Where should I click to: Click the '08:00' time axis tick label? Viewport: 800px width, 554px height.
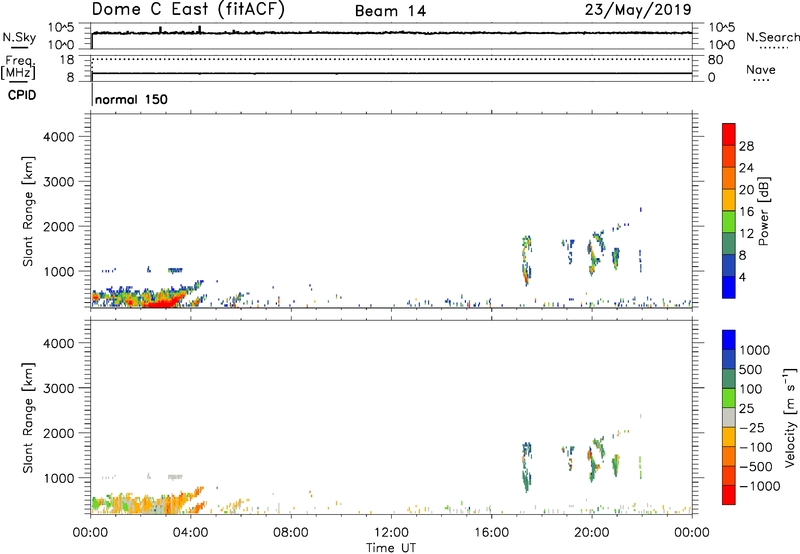pos(291,533)
